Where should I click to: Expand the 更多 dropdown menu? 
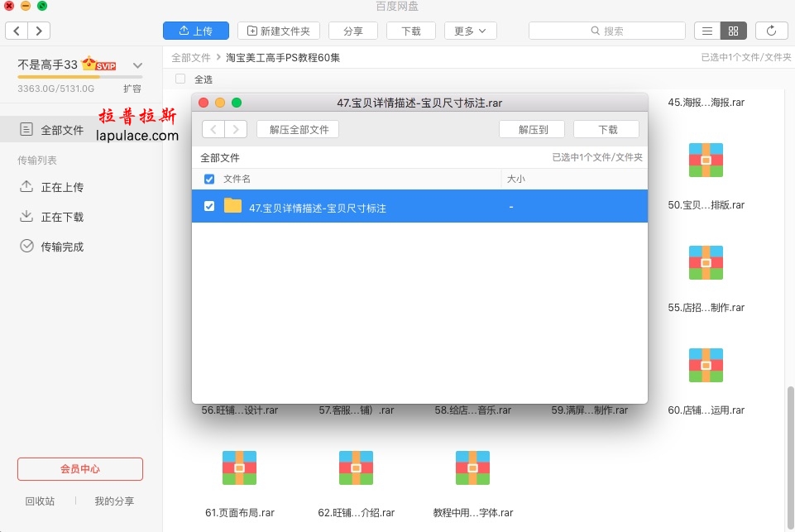[x=470, y=31]
